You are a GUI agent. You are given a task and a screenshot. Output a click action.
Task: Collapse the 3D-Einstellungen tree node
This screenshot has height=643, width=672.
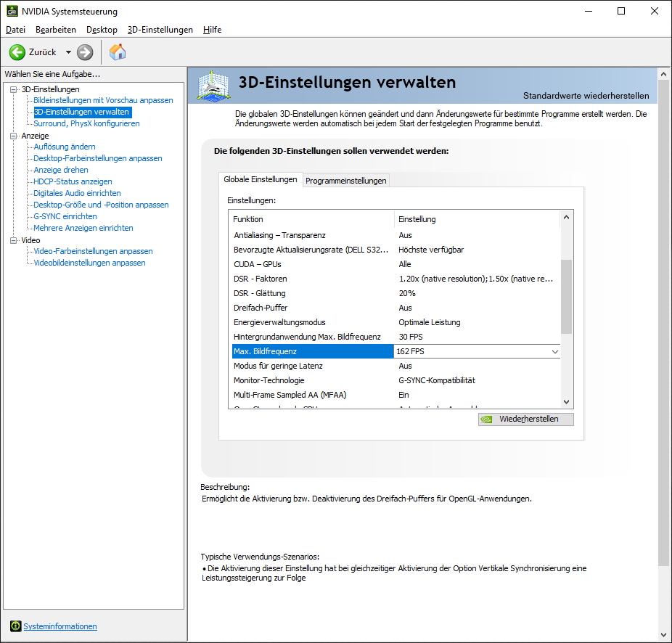[14, 89]
